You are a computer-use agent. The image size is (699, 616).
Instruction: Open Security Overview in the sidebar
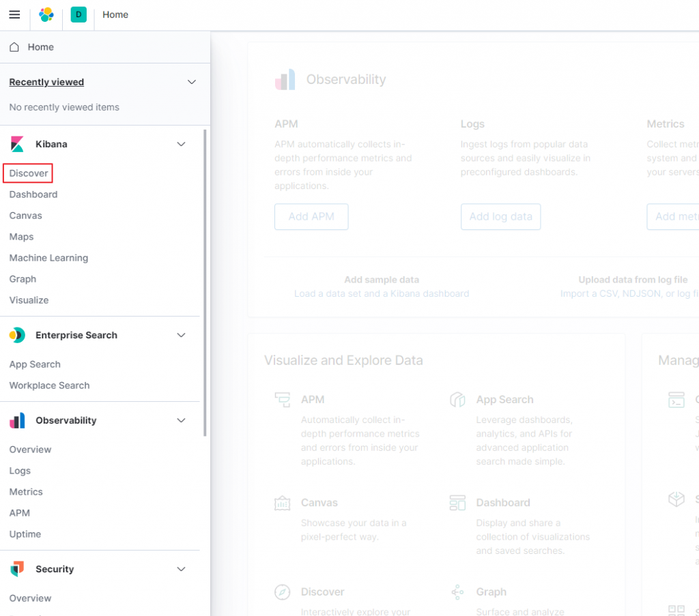click(x=30, y=598)
